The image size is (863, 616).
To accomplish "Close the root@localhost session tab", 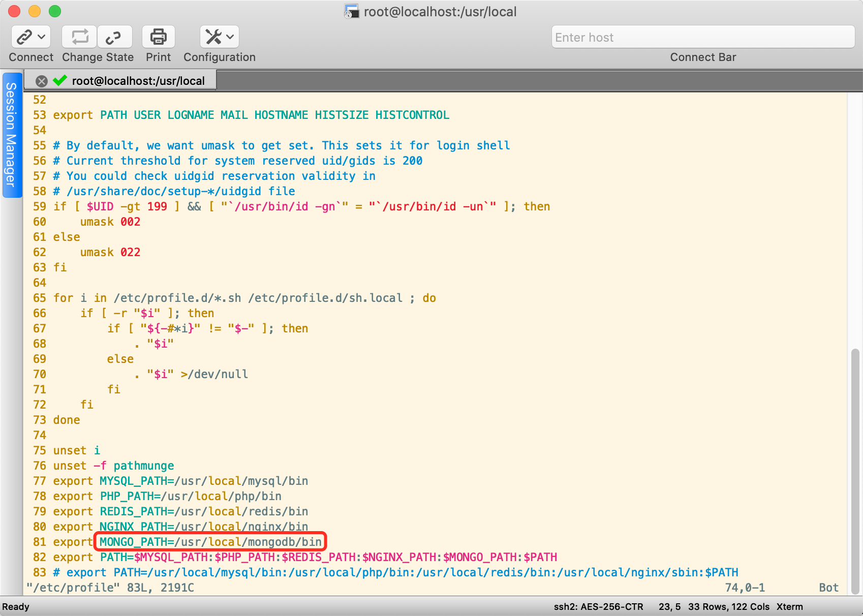I will (x=42, y=81).
